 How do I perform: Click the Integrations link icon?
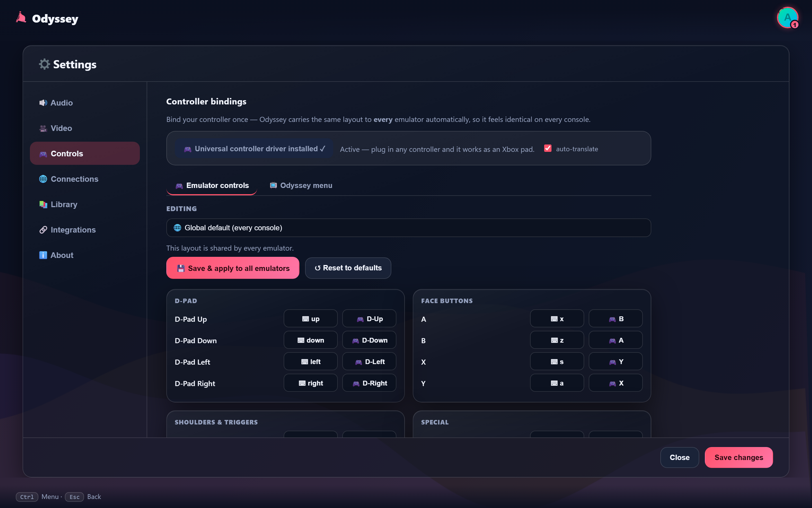point(43,230)
